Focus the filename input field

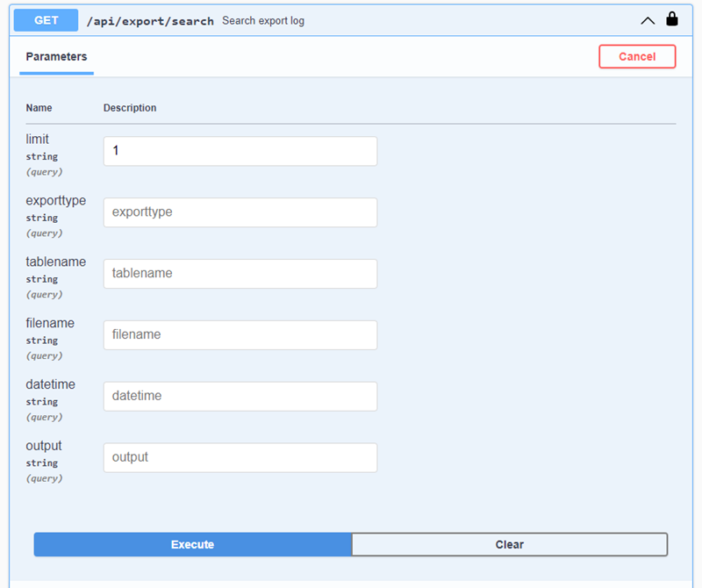coord(240,335)
